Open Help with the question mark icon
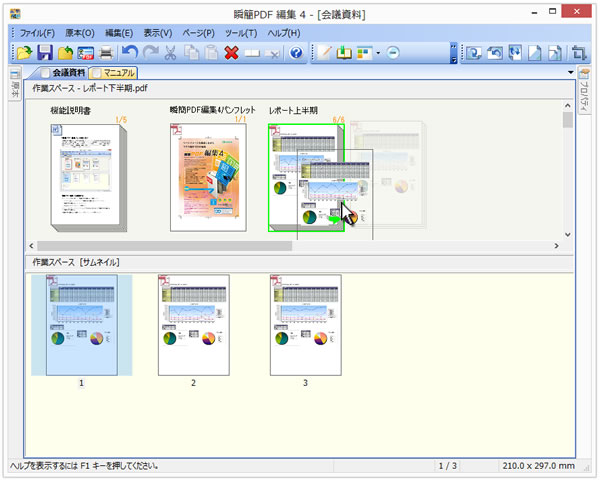The height and width of the screenshot is (481, 600). click(296, 53)
